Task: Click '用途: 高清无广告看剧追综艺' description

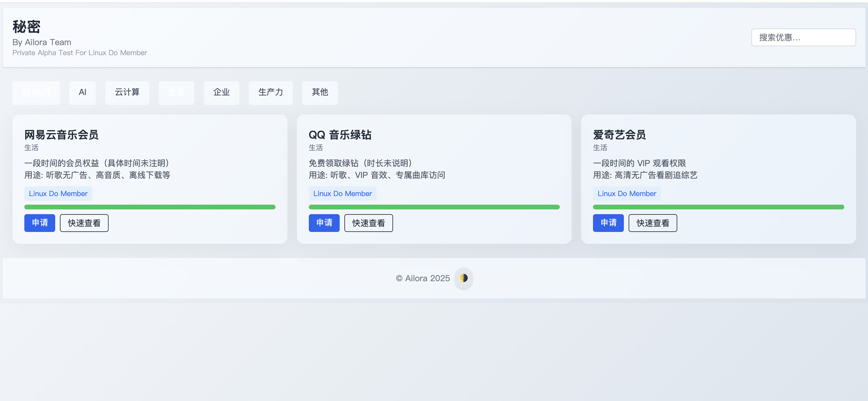Action: [x=645, y=175]
